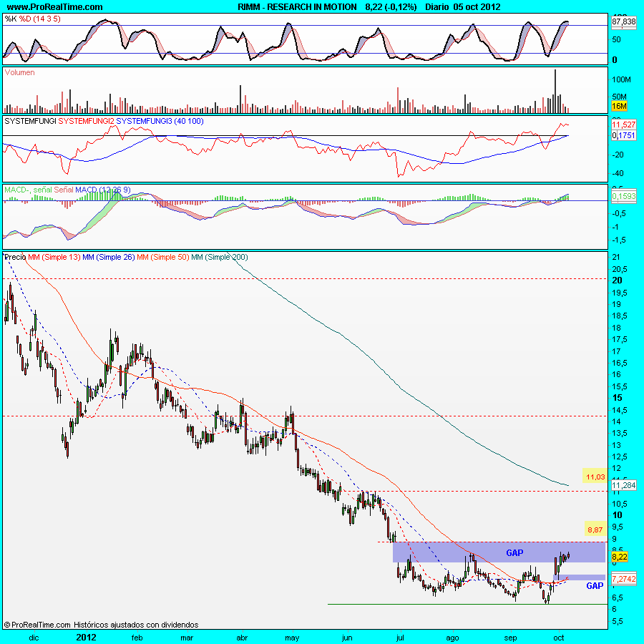Click the bold 2012 year label on date axis
This screenshot has width=644, height=644.
tap(87, 638)
